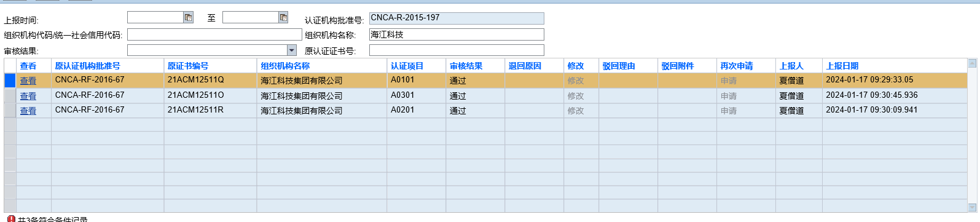Click date 2024-01-17 09:29:33.05

[x=869, y=80]
